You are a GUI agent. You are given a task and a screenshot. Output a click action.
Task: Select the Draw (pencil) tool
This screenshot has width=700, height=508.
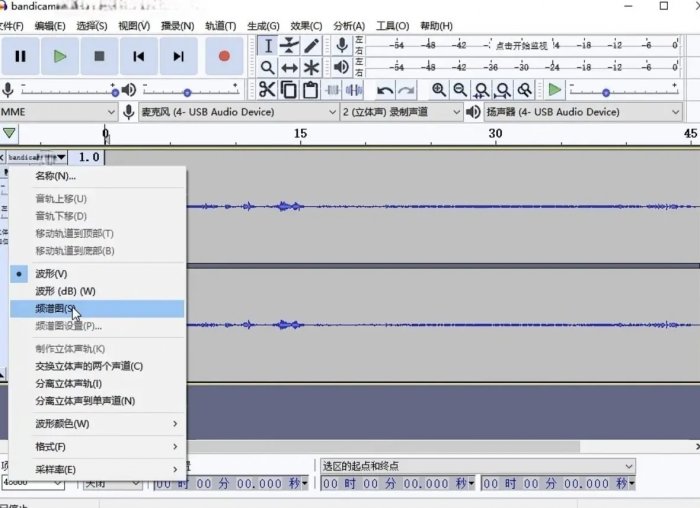coord(312,45)
